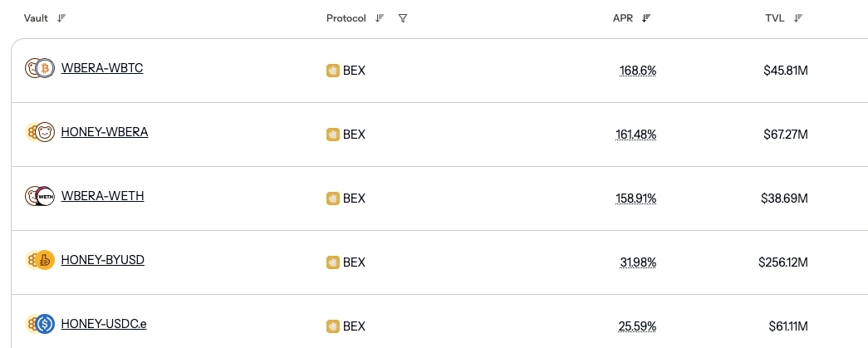Open the HONEY-WBERA vault link
868x348 pixels.
point(105,132)
